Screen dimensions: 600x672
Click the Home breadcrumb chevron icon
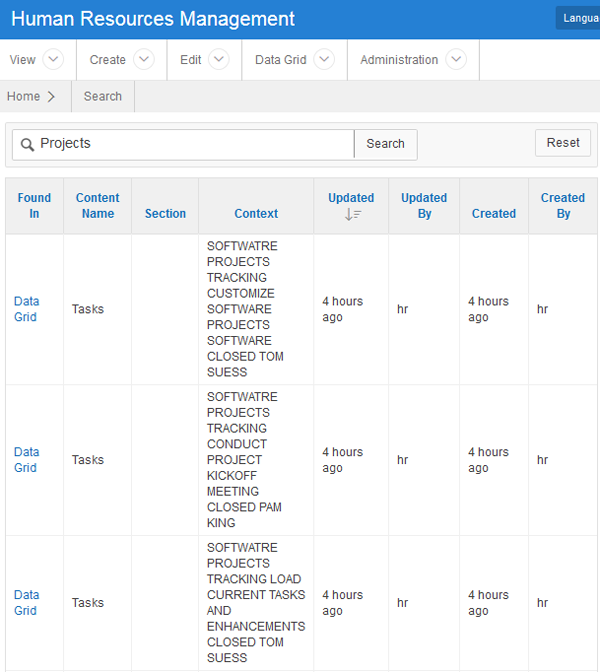coord(51,97)
